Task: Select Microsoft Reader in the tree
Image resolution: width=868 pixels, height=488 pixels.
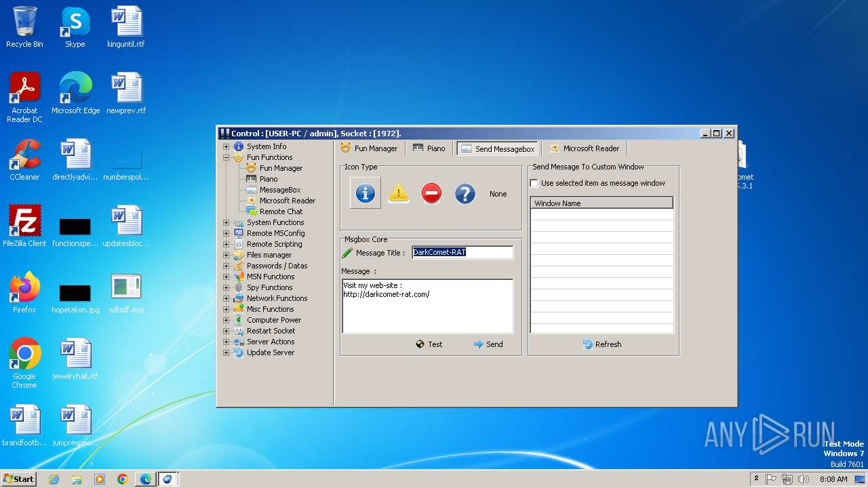Action: 288,201
